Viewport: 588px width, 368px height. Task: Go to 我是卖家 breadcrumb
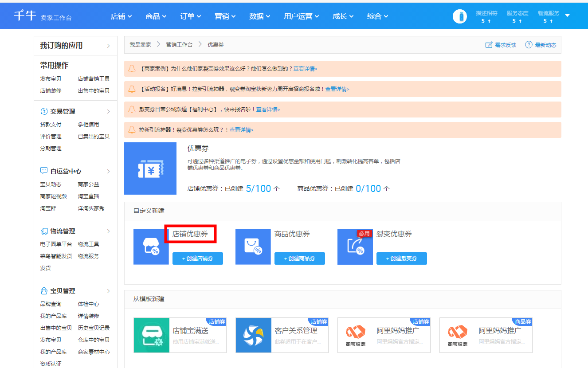(x=140, y=45)
